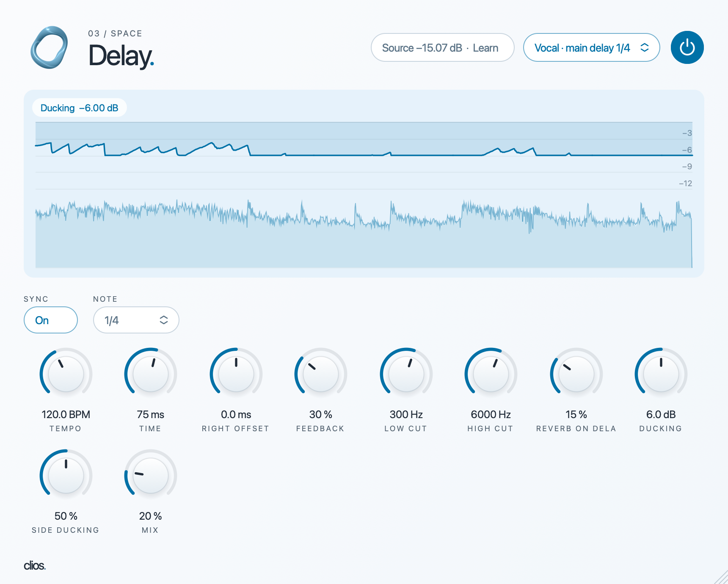The width and height of the screenshot is (728, 584).
Task: Open the Note 1/4 dropdown
Action: pyautogui.click(x=136, y=320)
